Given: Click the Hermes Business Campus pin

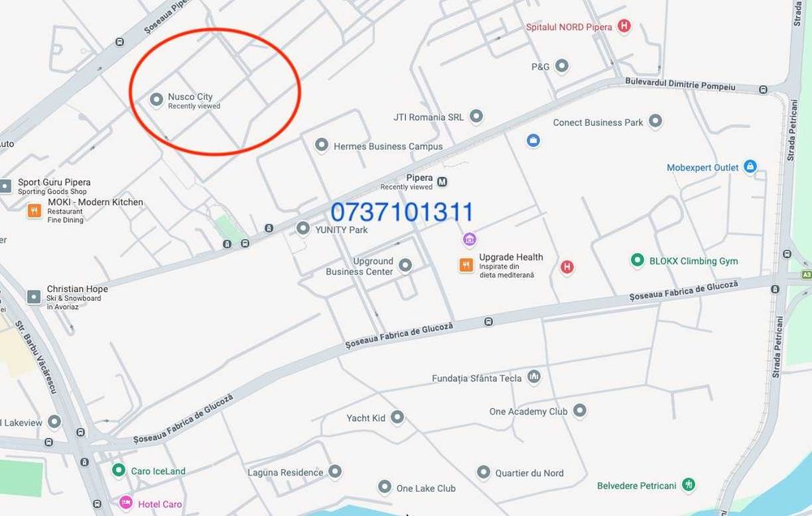Looking at the screenshot, I should point(322,144).
